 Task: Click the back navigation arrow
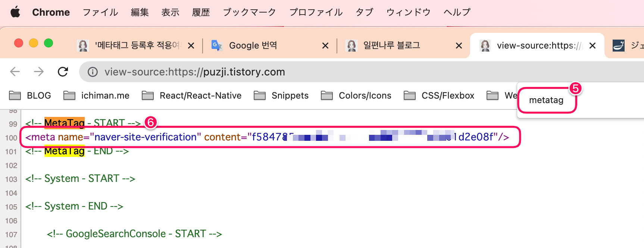(15, 72)
